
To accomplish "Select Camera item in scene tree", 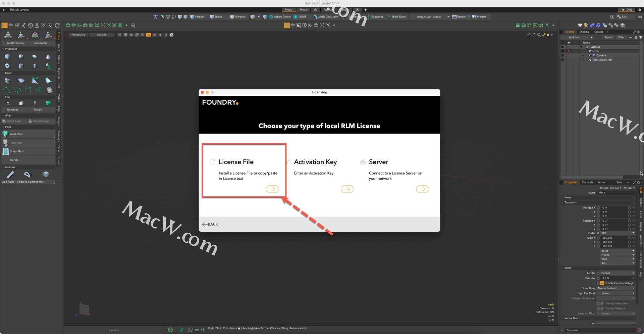I will point(601,56).
